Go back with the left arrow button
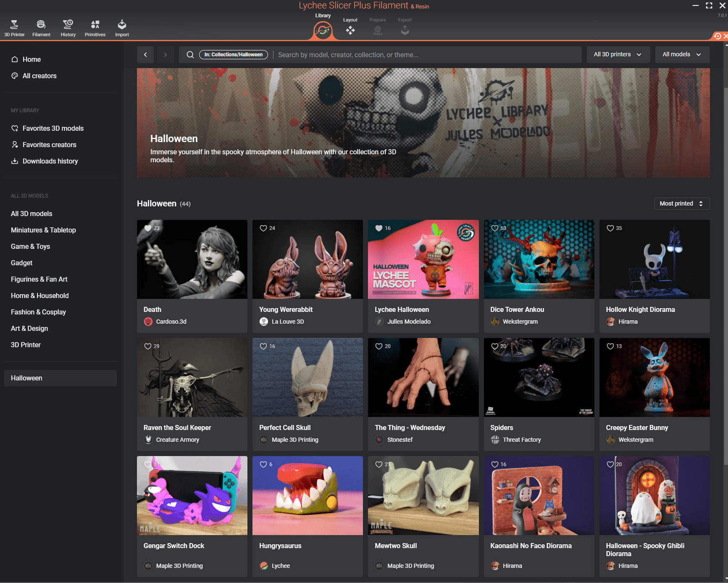 pyautogui.click(x=145, y=55)
